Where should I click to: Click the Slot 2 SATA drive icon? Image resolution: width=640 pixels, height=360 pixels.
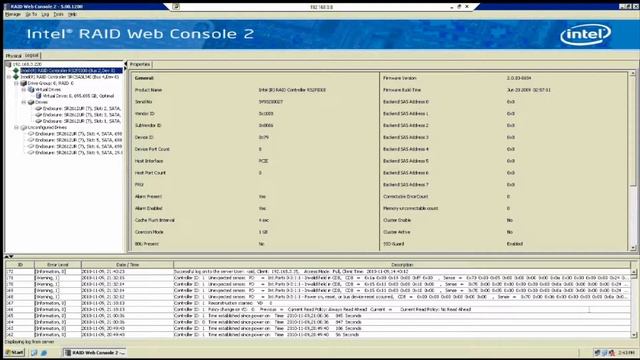click(39, 109)
